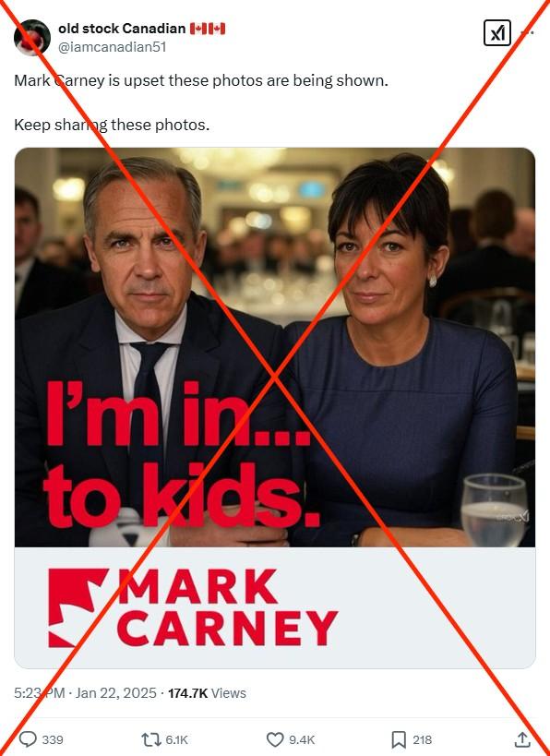550x756 pixels.
Task: View the 174.7K Views analytics
Action: (207, 693)
